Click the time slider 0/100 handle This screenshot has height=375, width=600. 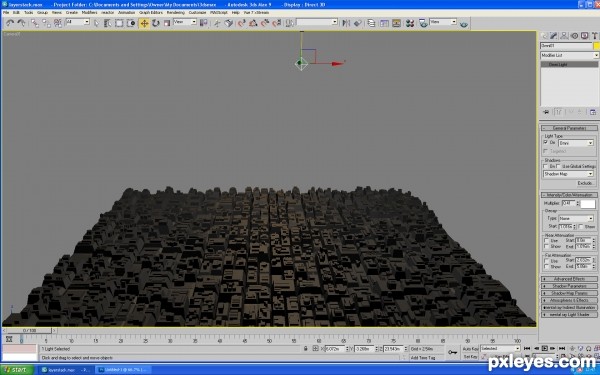pyautogui.click(x=30, y=330)
